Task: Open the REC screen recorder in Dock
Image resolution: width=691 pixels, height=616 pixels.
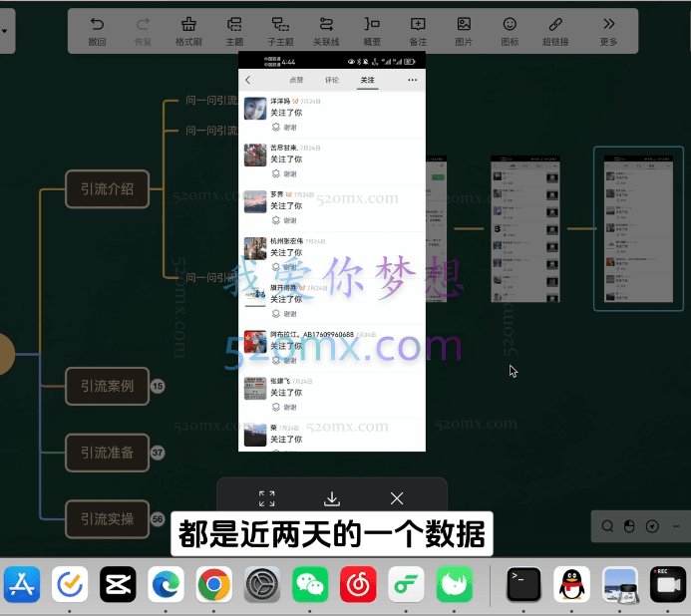Action: [668, 584]
